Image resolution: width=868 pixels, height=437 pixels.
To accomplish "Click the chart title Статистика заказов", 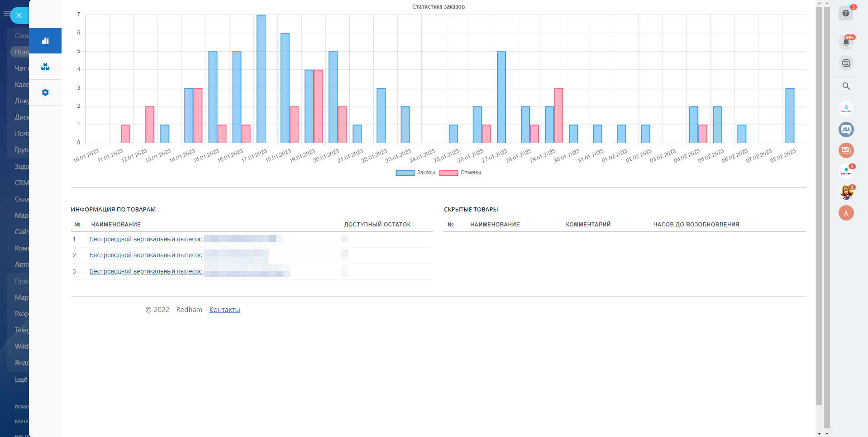I will (439, 7).
